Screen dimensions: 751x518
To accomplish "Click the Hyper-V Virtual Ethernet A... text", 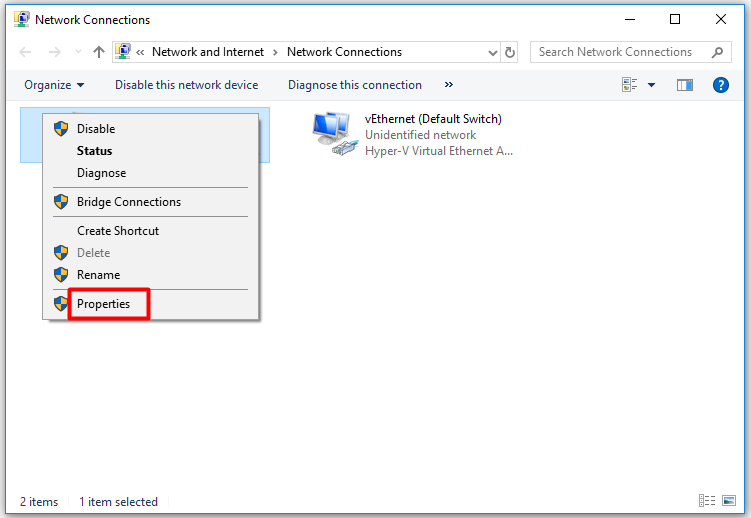I will coord(439,151).
